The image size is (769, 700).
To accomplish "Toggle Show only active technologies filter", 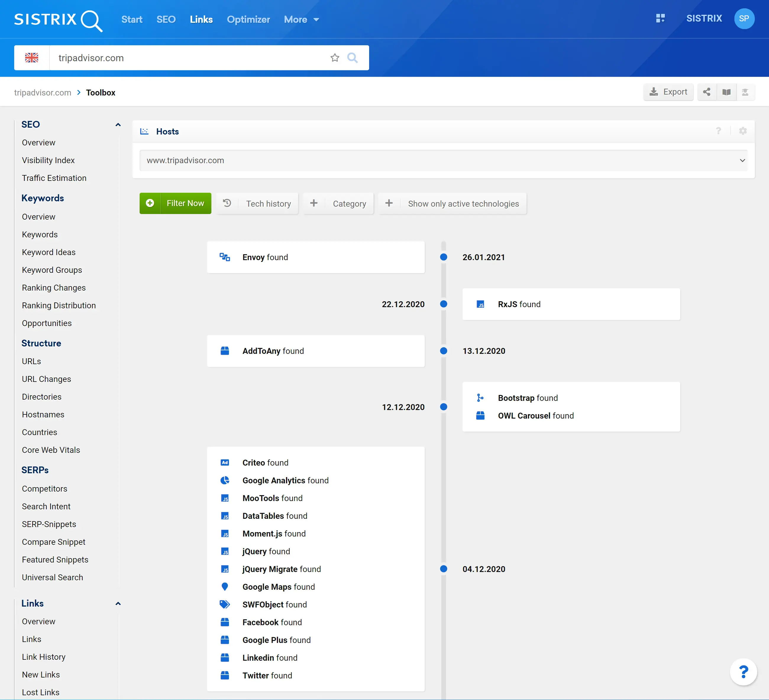I will pyautogui.click(x=455, y=203).
